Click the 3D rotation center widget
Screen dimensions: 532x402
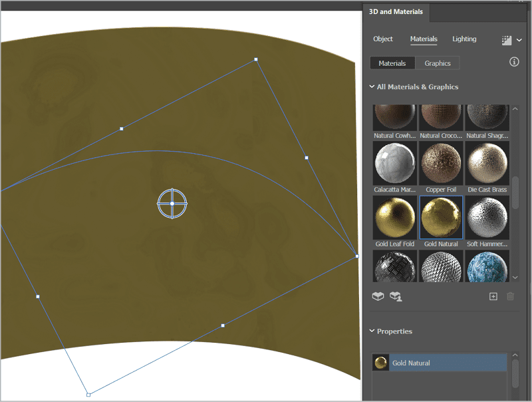172,204
